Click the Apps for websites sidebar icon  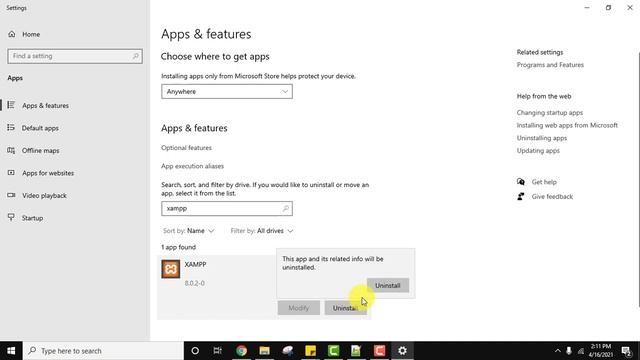(11, 173)
